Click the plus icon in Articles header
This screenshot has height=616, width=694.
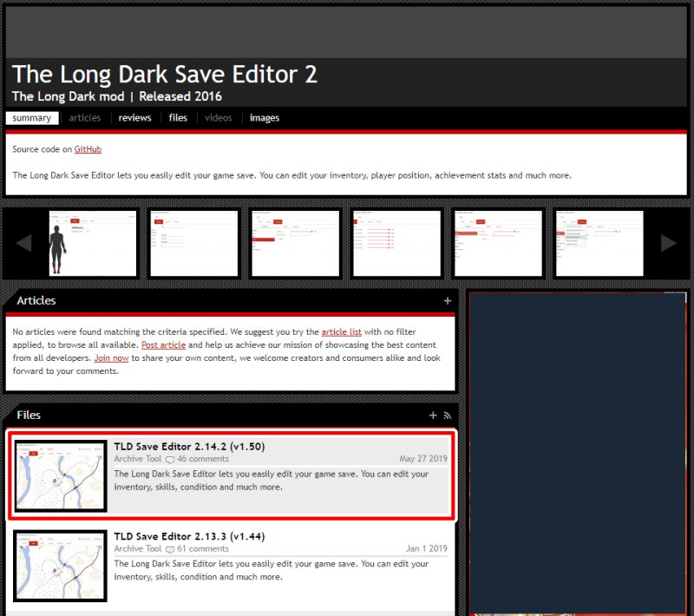pos(448,301)
